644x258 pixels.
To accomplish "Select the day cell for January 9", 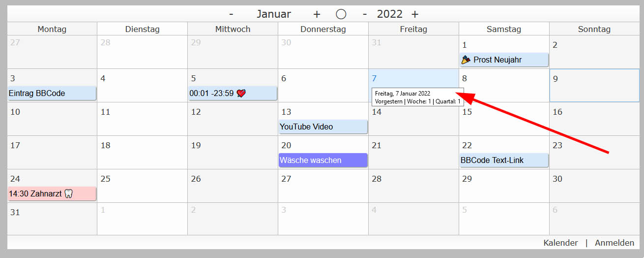I will click(594, 85).
